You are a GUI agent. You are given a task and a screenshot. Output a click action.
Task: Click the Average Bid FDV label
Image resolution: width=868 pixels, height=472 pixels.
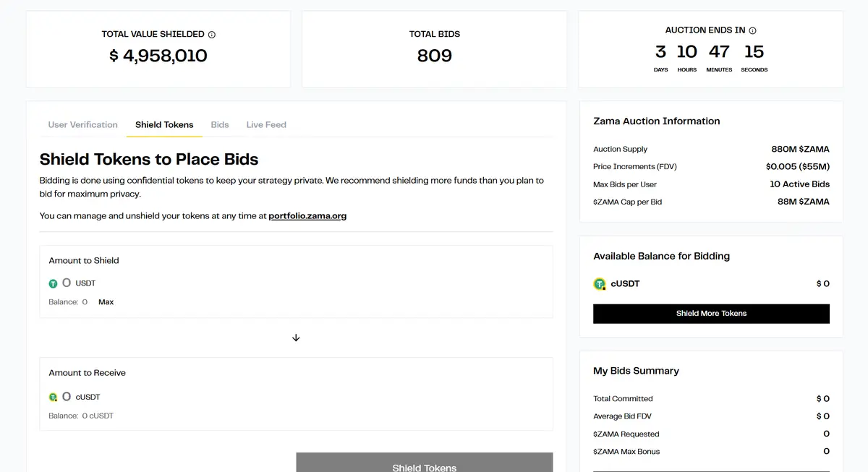622,416
